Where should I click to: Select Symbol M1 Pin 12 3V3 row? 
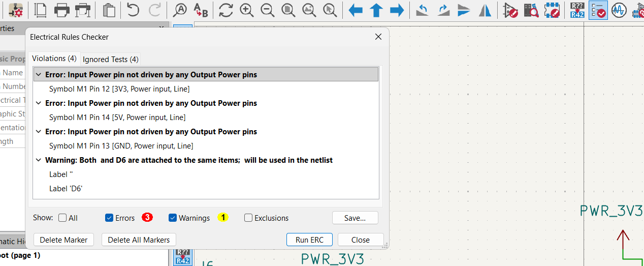tap(206, 89)
